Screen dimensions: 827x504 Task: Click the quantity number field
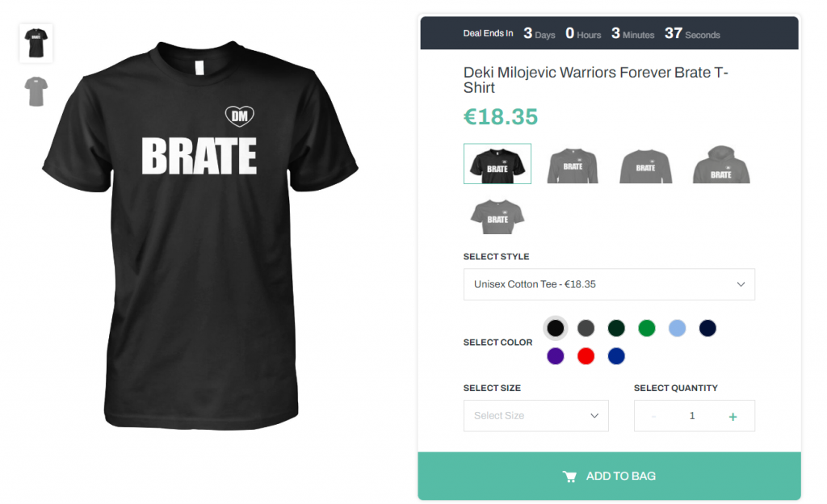[692, 416]
